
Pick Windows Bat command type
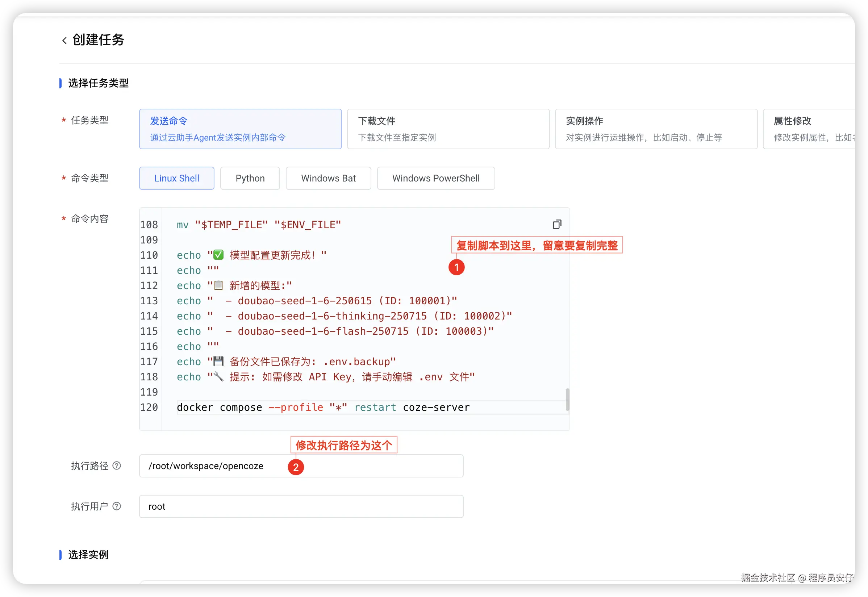[328, 179]
